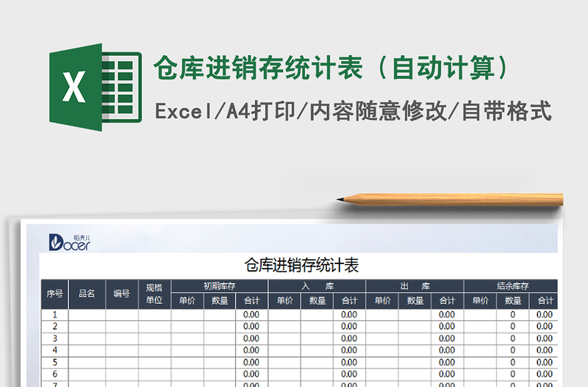Select the 品名 column header
Screen dimensions: 588x387
(x=87, y=294)
